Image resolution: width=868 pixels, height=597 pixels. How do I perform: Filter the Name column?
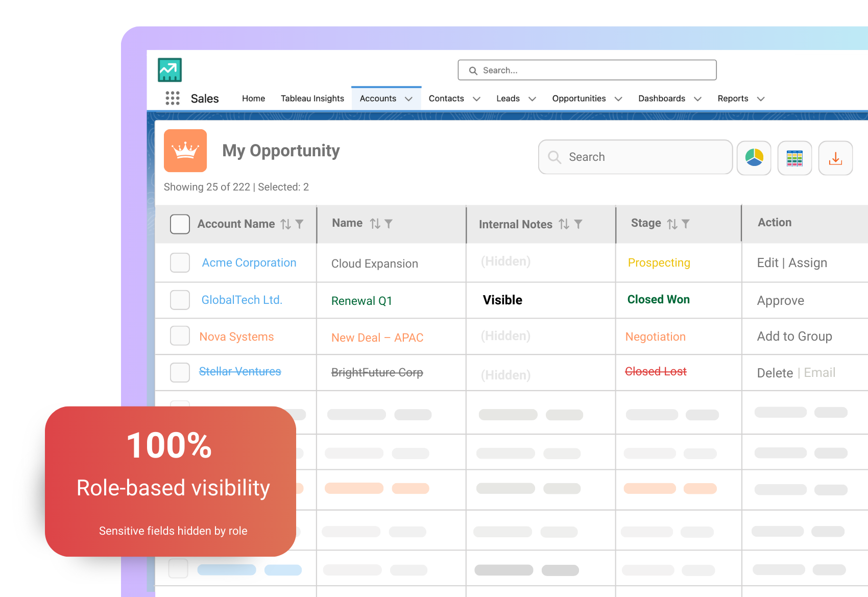point(389,224)
